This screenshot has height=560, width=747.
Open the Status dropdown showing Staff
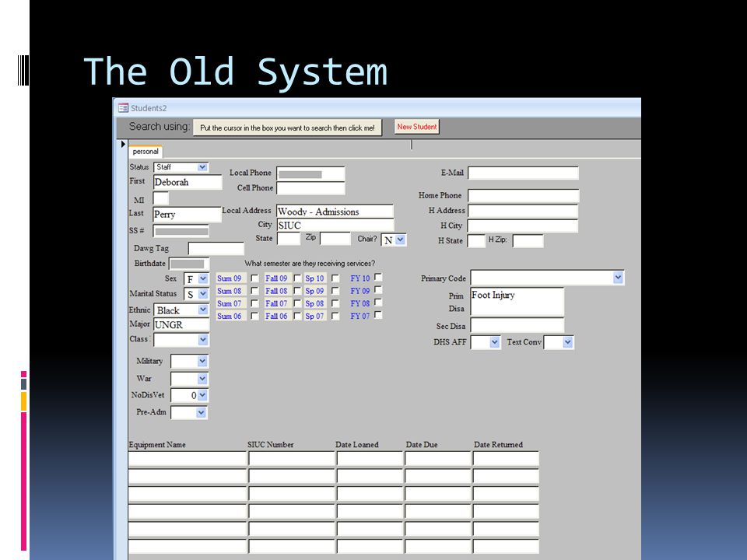[202, 167]
